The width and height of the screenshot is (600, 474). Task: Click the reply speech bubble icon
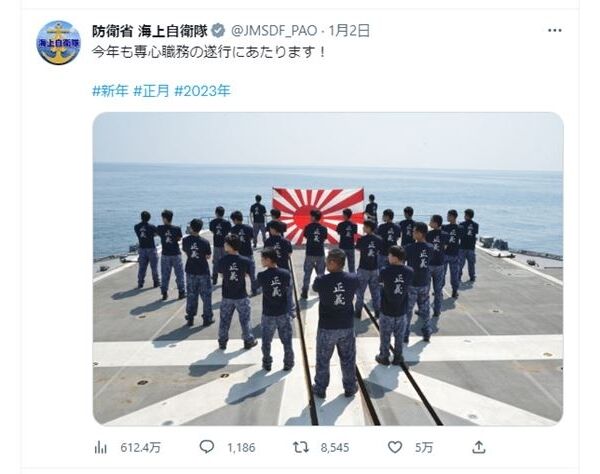[207, 447]
